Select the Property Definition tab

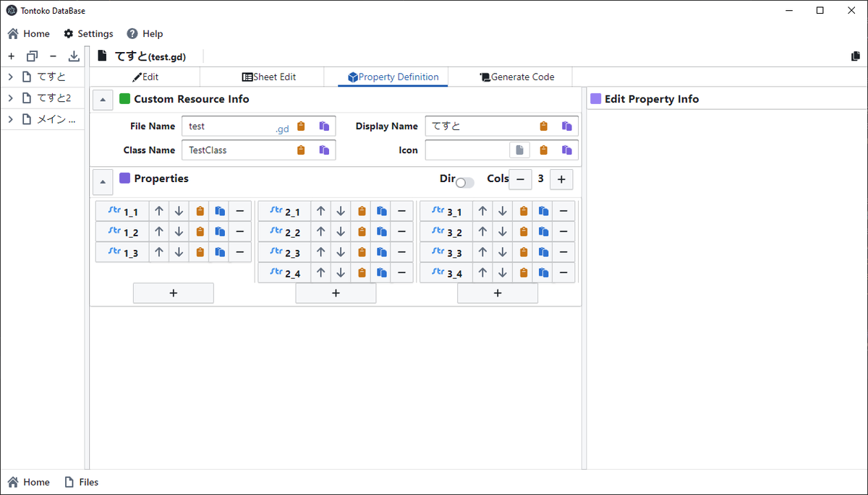point(393,77)
